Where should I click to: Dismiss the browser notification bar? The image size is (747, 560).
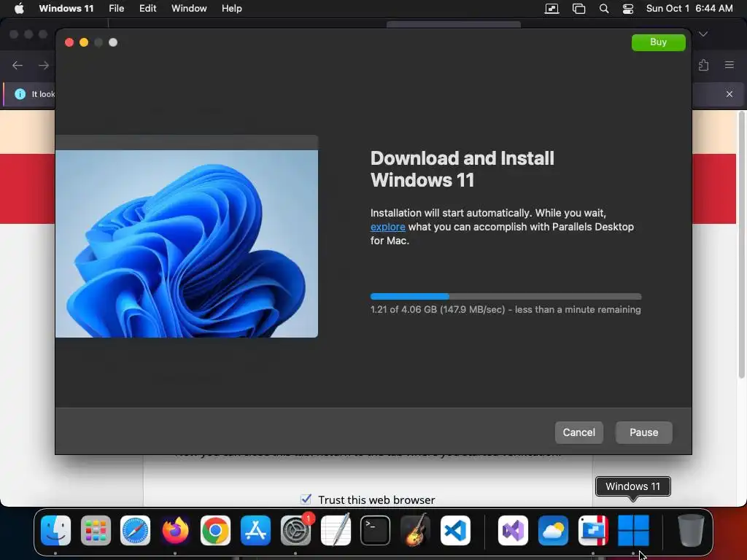point(729,94)
